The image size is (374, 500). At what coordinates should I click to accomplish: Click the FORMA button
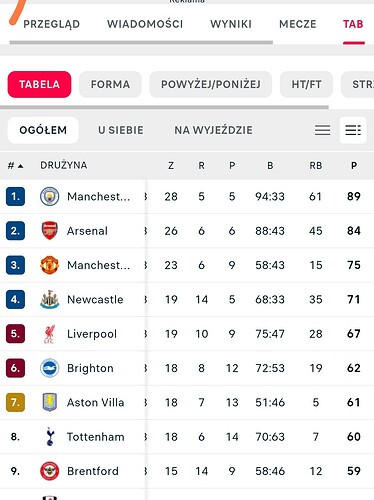point(110,84)
